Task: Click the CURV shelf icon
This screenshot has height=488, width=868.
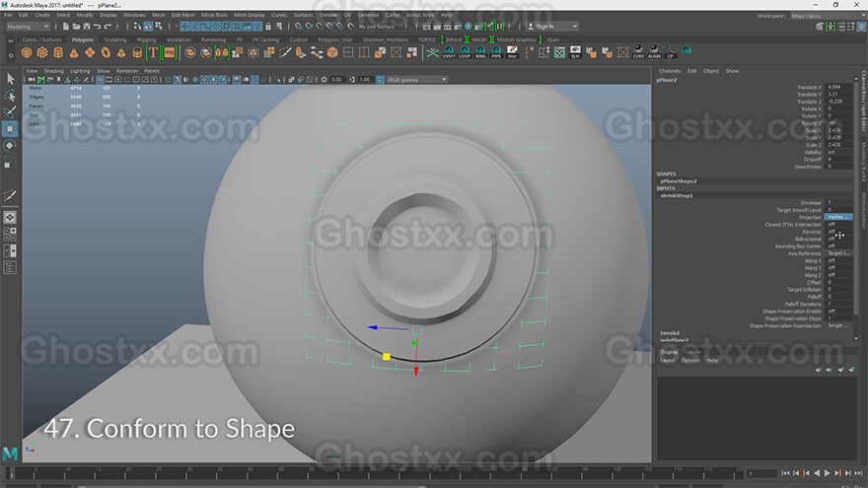Action: point(638,52)
